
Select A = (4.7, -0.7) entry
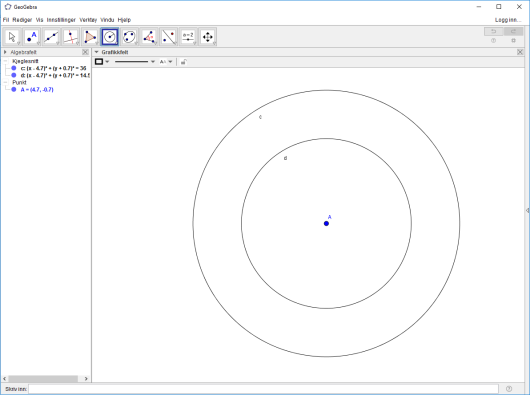(37, 90)
